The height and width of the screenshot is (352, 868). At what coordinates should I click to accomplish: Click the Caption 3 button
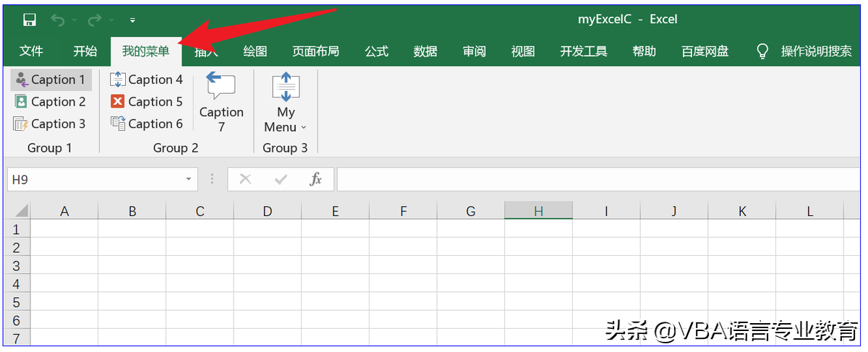tap(51, 124)
